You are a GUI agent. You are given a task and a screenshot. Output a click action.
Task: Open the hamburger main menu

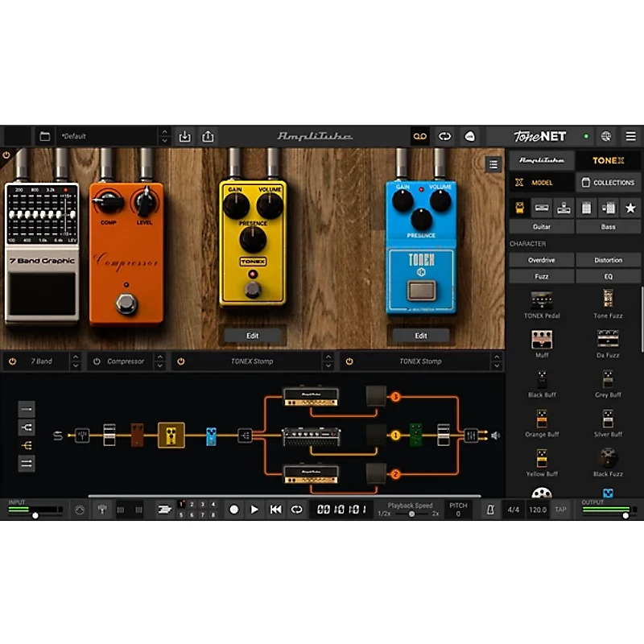point(631,136)
